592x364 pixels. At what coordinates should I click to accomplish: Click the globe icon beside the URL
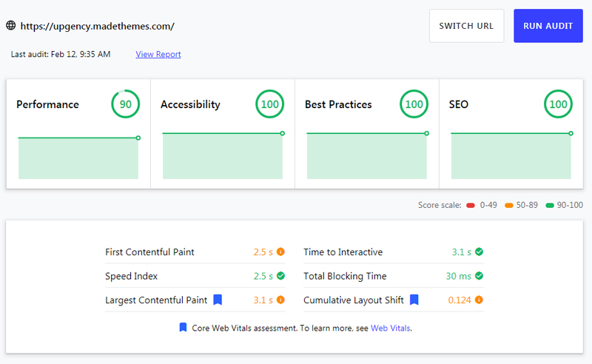click(11, 25)
